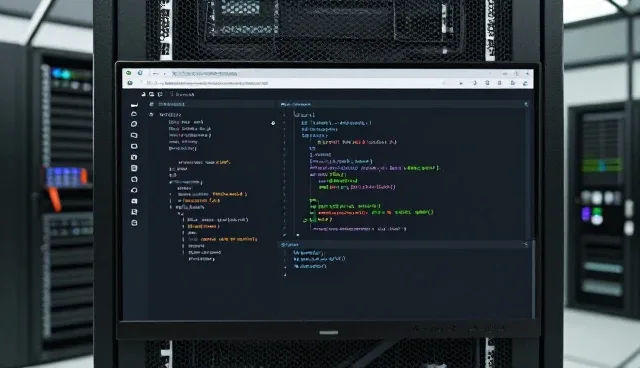
Task: Click the browser address bar on the monitor
Action: pos(208,83)
